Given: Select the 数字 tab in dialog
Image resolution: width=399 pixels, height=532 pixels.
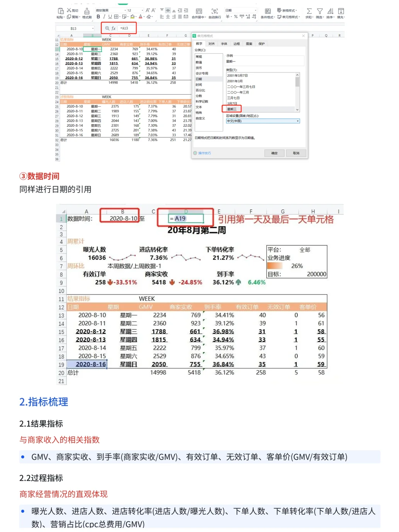Looking at the screenshot, I should tap(199, 44).
